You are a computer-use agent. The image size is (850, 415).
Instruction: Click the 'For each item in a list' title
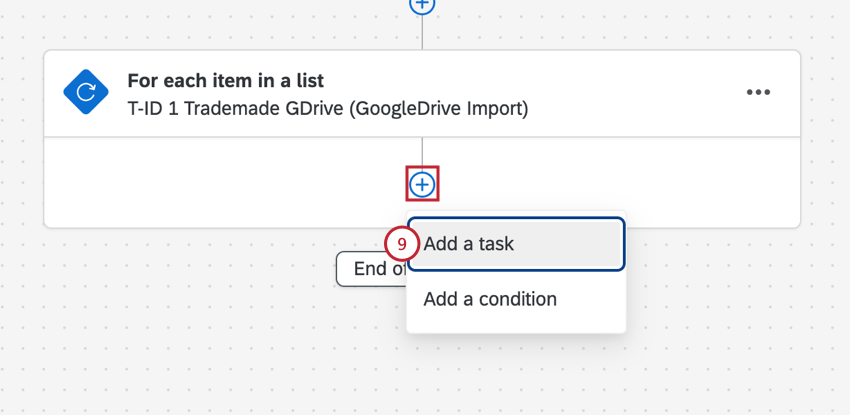225,81
